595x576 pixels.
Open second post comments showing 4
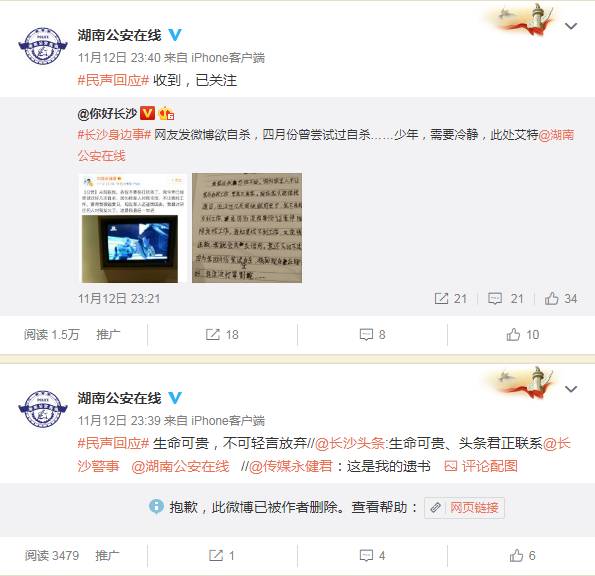pos(372,556)
